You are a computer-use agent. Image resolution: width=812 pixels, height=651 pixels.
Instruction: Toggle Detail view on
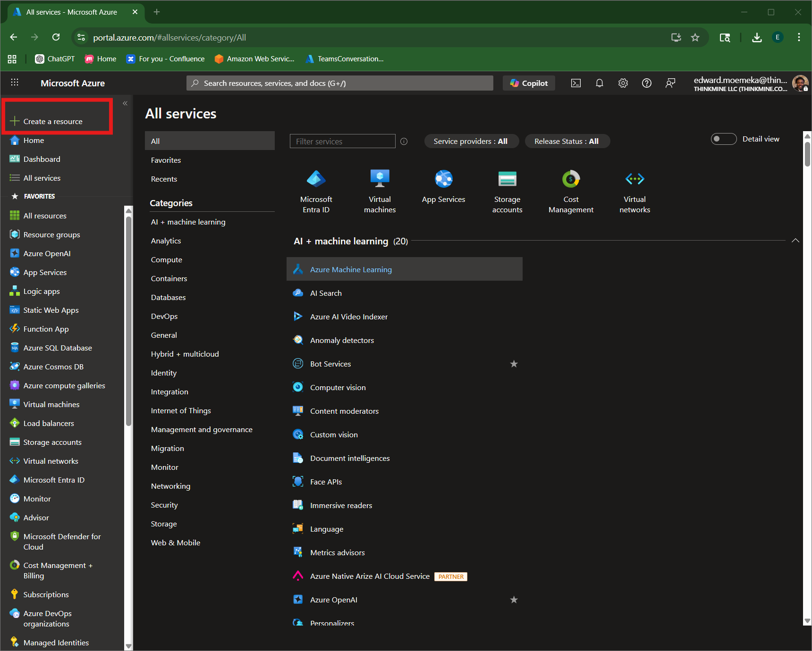pos(723,139)
